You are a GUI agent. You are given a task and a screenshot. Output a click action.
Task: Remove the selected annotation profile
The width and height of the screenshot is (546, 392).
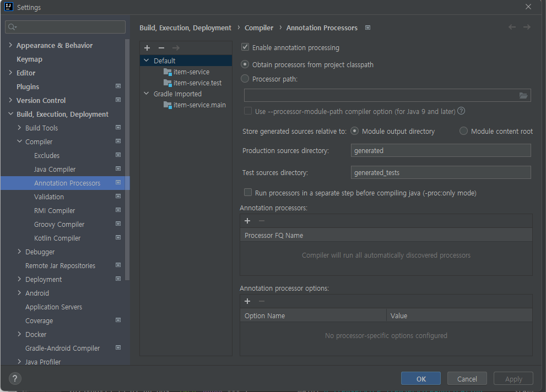click(x=161, y=48)
